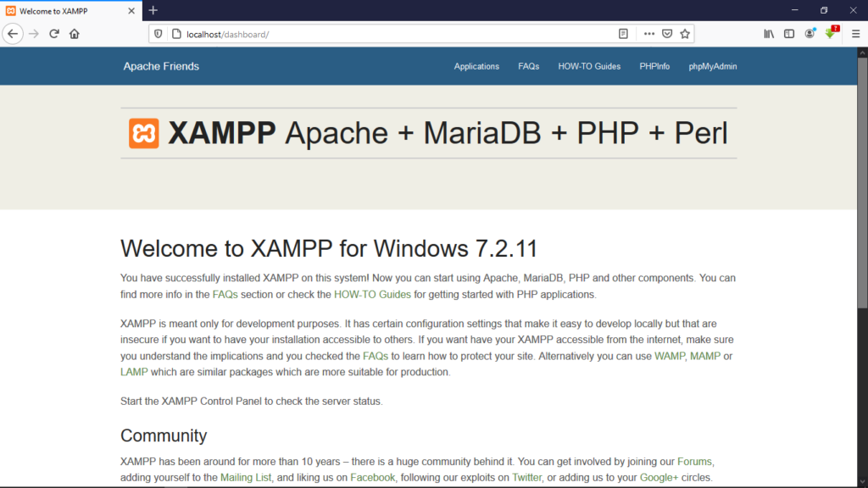Image resolution: width=868 pixels, height=488 pixels.
Task: Click the 'Welcome to XAMPP for Windows 7.2.11' heading
Action: (329, 249)
